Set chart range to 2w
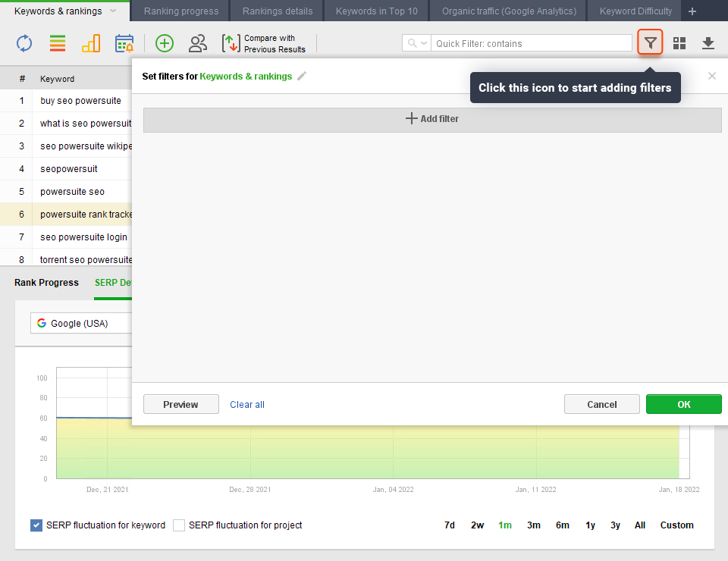Viewport: 728px width, 561px height. 477,525
